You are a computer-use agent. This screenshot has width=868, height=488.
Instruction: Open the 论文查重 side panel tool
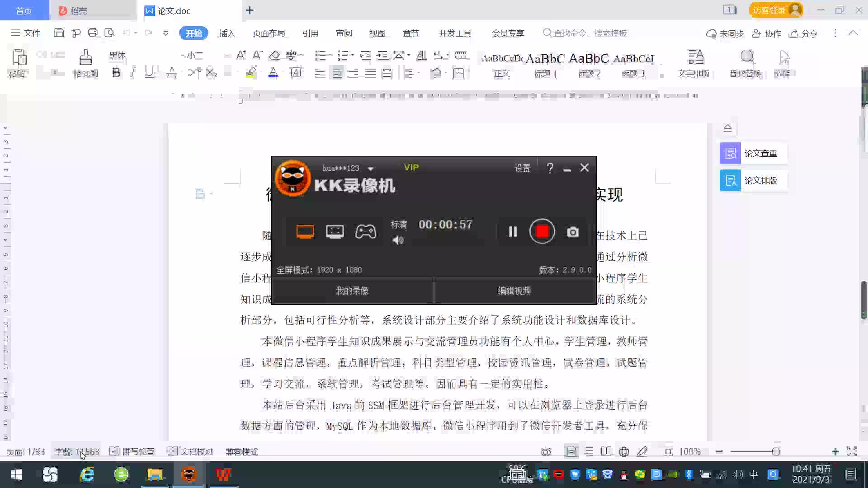(753, 154)
